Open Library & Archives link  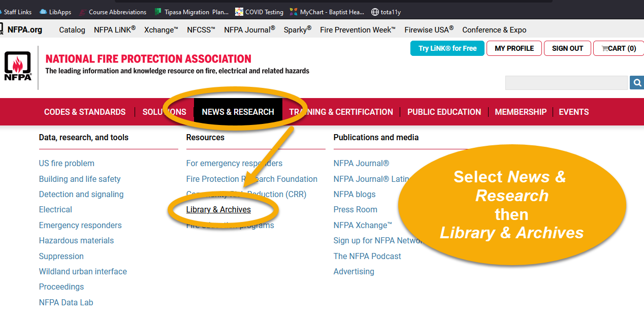click(x=218, y=209)
